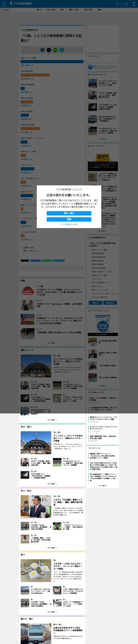Image resolution: width=138 pixels, height=644 pixels.
Task: Click the crown icon beside アクセスランキング
Action: (89, 74)
